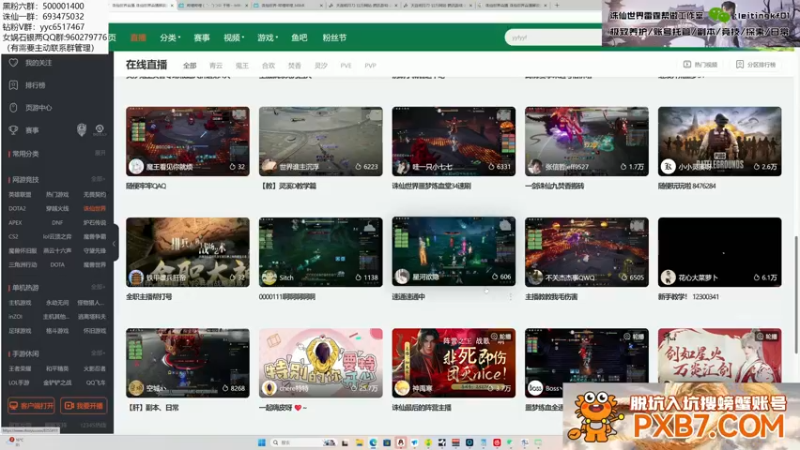The width and height of the screenshot is (800, 450).
Task: Click the 分区排行榜 button
Action: (756, 65)
